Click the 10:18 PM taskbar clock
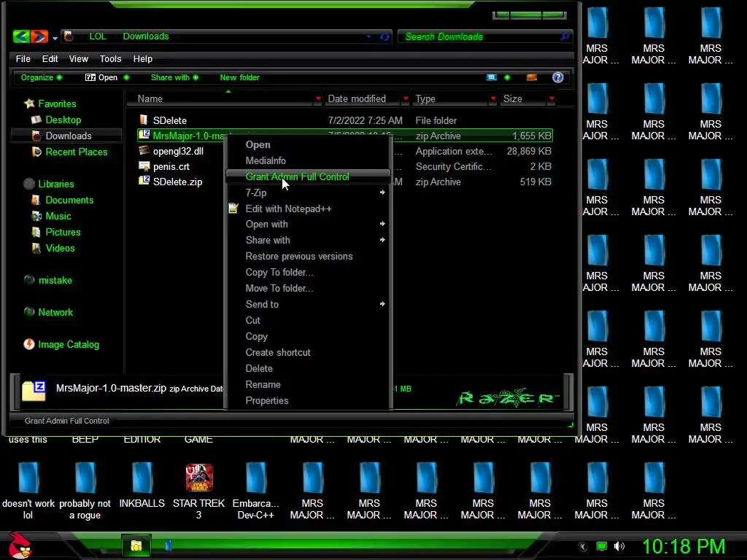Viewport: 747px width, 560px height. click(684, 546)
